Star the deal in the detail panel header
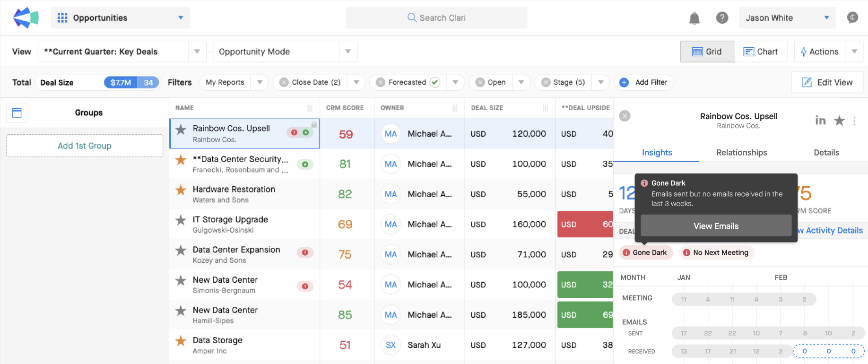Screen dimensions: 868x364 (839, 121)
